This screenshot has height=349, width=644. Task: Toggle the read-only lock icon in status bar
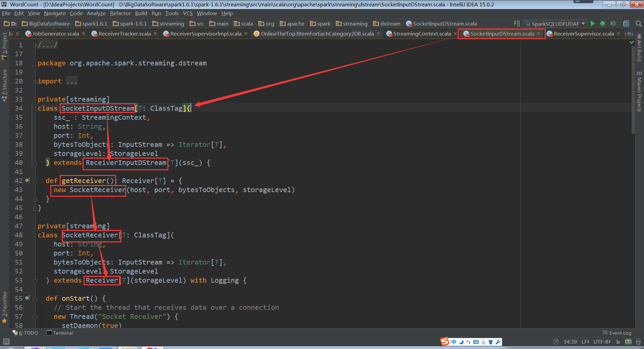618,342
